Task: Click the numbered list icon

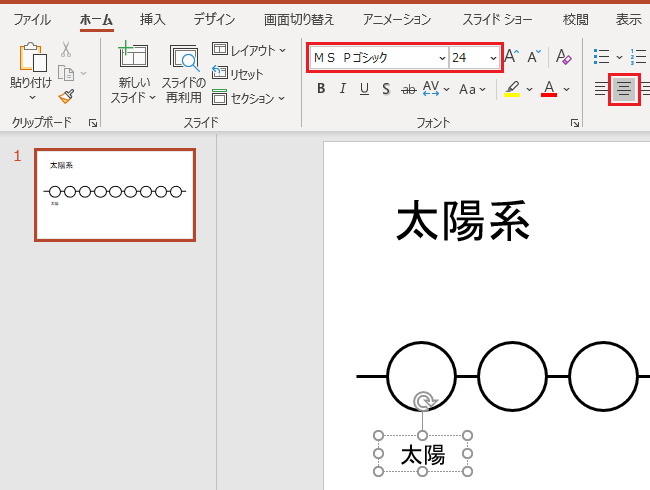Action: pos(639,56)
